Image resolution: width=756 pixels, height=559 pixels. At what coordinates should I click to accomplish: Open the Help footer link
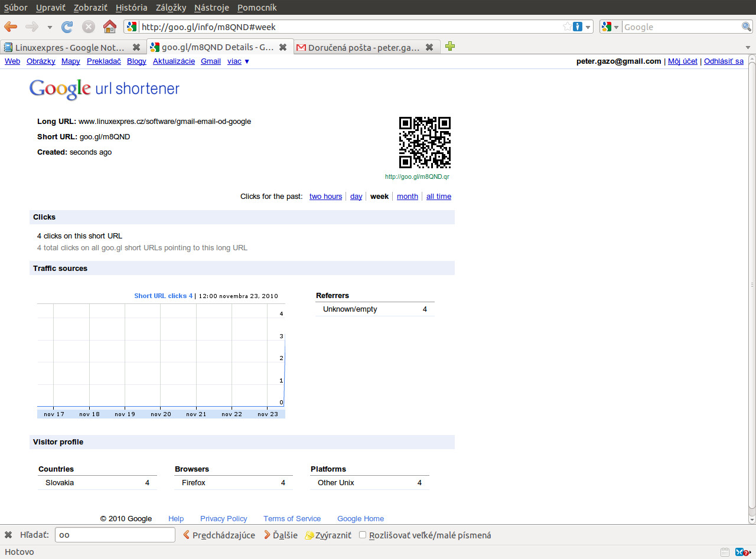pyautogui.click(x=176, y=519)
